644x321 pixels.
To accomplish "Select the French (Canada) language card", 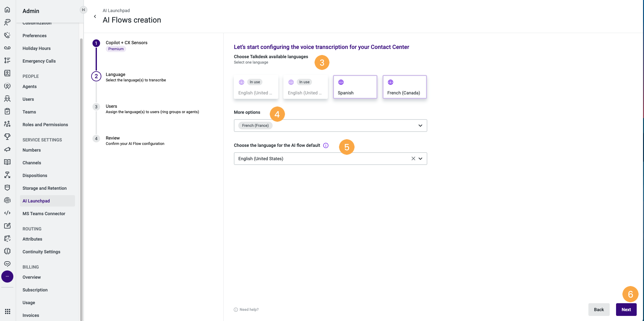I will tap(404, 87).
